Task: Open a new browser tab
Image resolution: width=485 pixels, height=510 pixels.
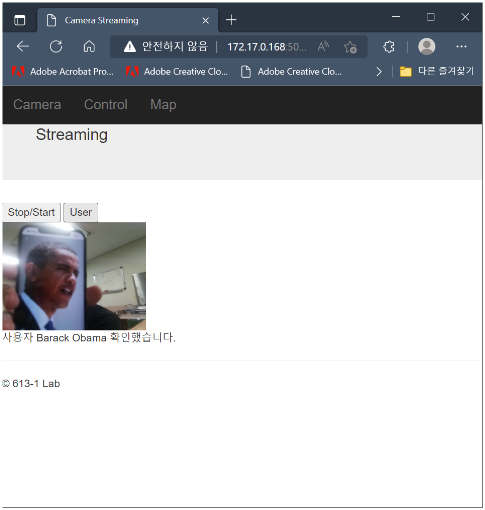Action: point(231,20)
